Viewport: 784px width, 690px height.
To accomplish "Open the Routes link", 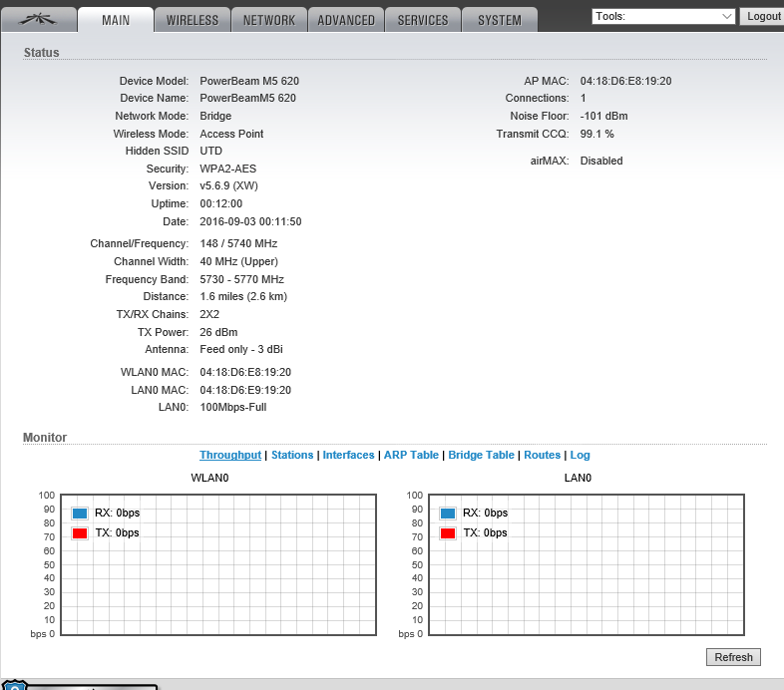I will tap(542, 455).
